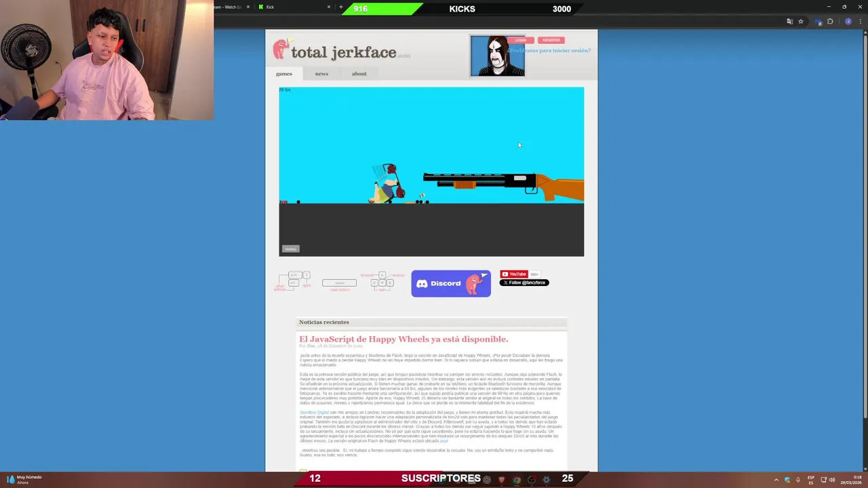Open the news tab
The width and height of the screenshot is (868, 488).
pyautogui.click(x=321, y=74)
